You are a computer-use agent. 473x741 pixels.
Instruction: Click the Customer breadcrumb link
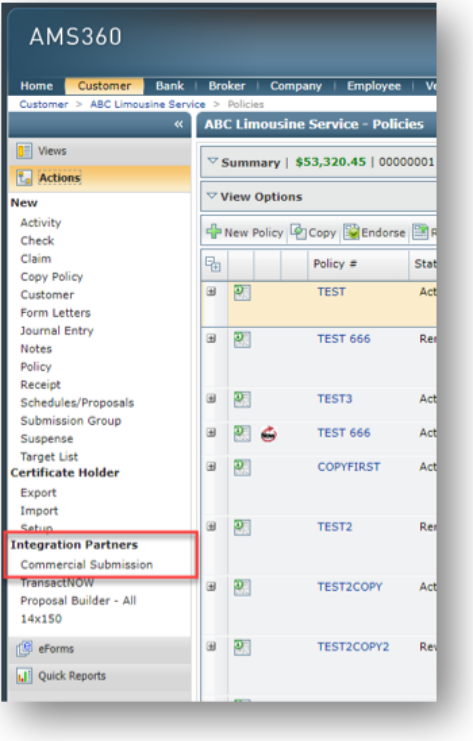coord(43,104)
